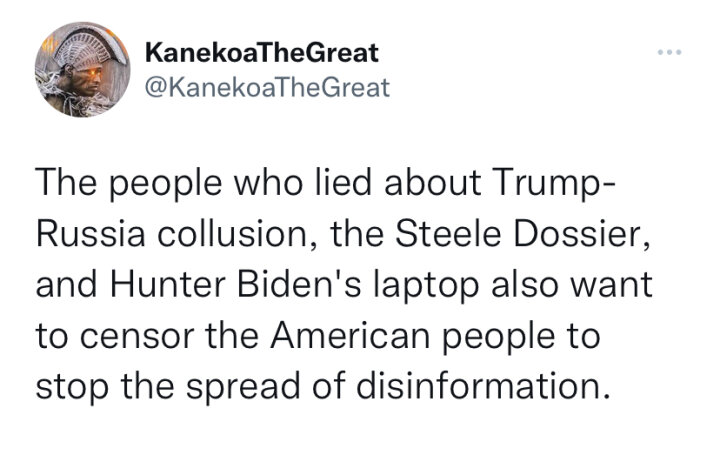Open the three-dot more options menu
This screenshot has height=455, width=720.
tap(669, 52)
